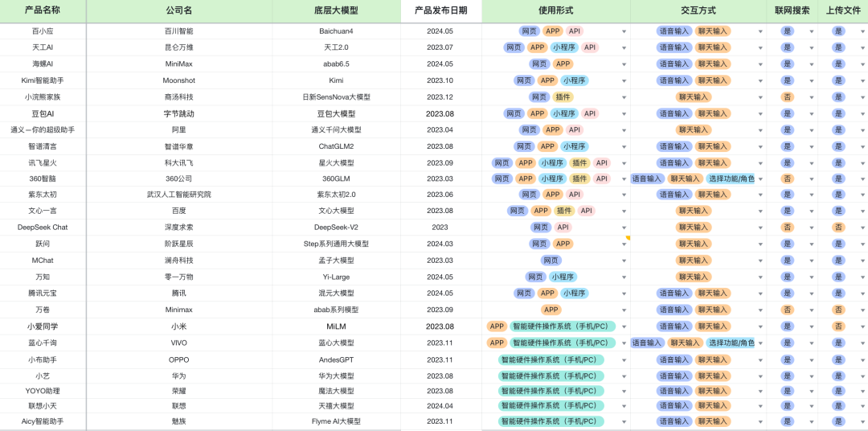
Task: Select the Kimi智能助手 product name cell
Action: click(x=43, y=81)
